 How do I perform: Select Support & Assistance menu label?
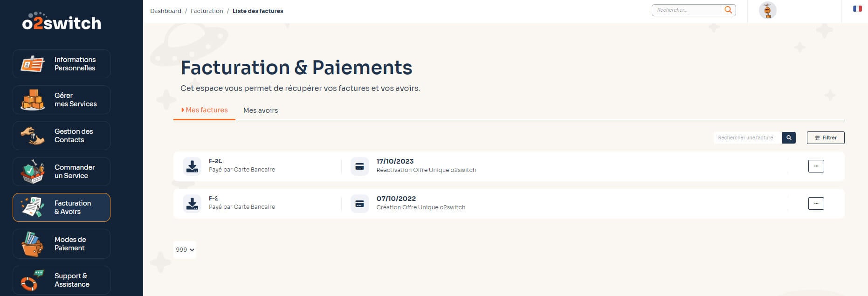coord(72,280)
